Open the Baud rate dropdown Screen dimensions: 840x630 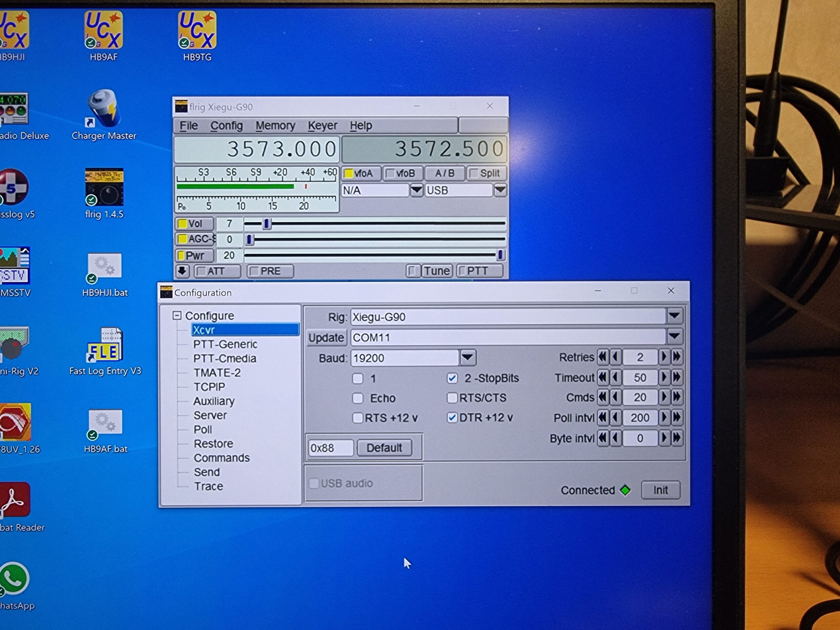coord(468,358)
